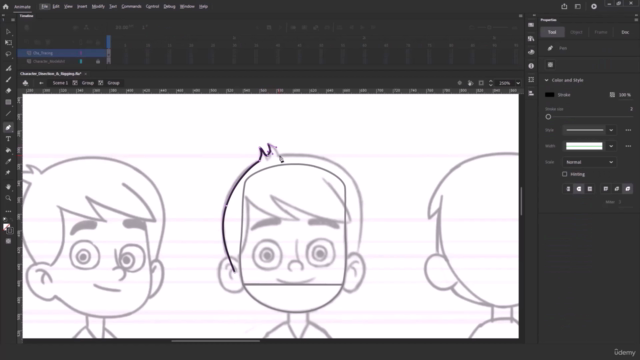
Task: Open the Align panel icon
Action: [x=531, y=93]
